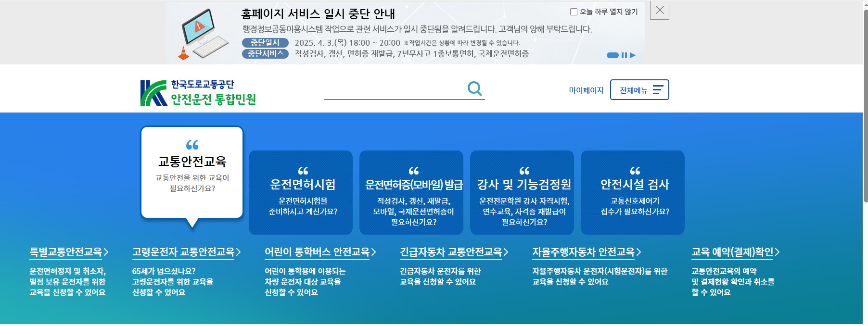Open 특별교통안전교육 link
The width and height of the screenshot is (868, 326).
pyautogui.click(x=69, y=252)
